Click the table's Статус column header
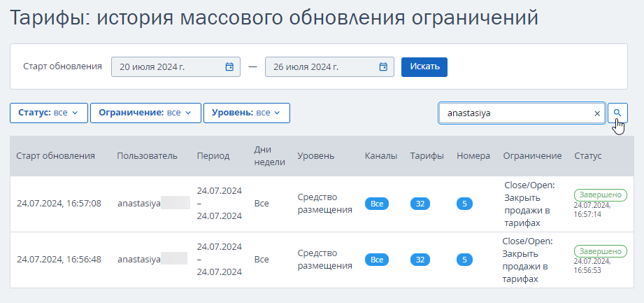This screenshot has height=303, width=644. (x=588, y=156)
